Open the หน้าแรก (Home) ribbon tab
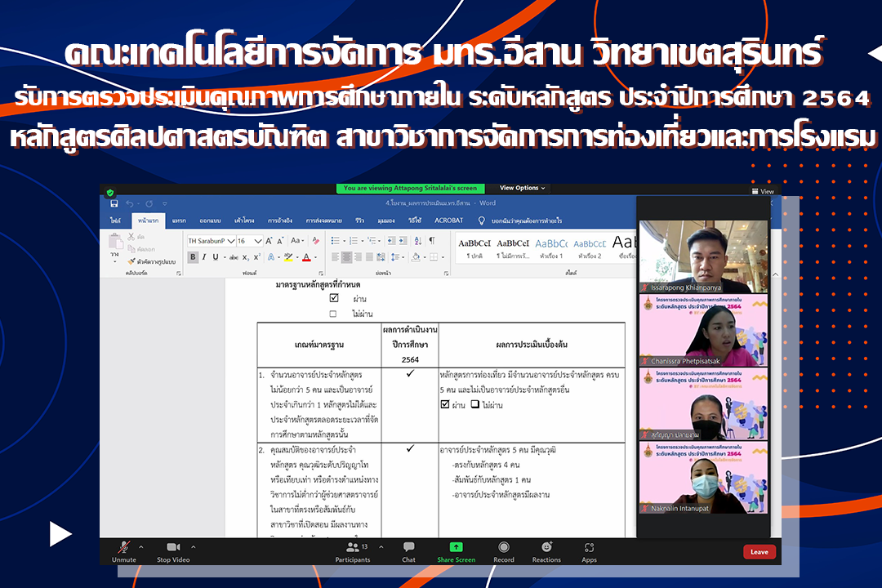 point(148,220)
